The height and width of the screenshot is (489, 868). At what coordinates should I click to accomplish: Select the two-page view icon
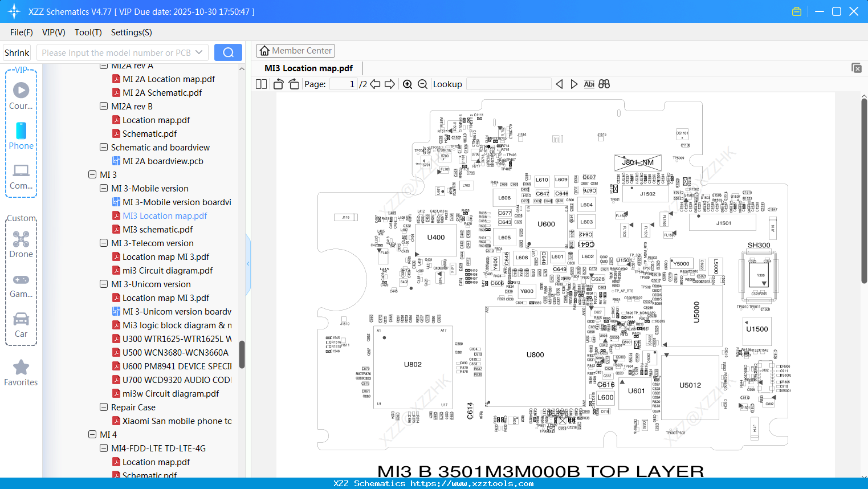(260, 84)
